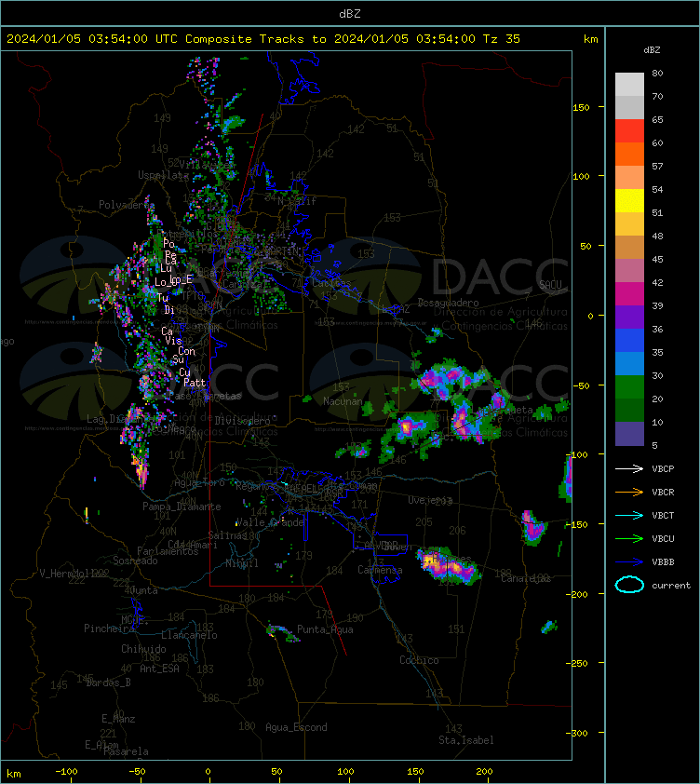Screen dimensions: 700x784
Task: Click the Chihuido location label
Action: pyautogui.click(x=143, y=649)
